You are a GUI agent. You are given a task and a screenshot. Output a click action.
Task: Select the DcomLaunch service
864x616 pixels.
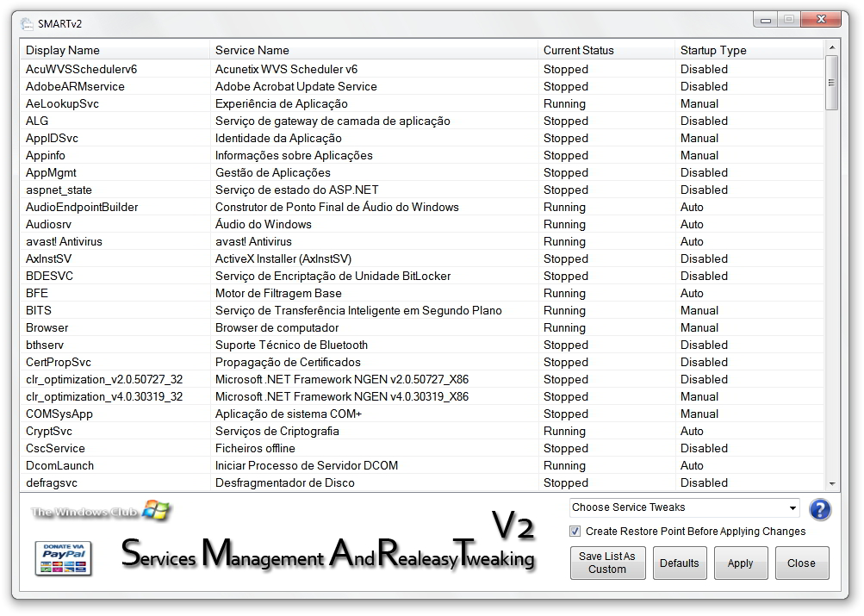[x=422, y=465]
